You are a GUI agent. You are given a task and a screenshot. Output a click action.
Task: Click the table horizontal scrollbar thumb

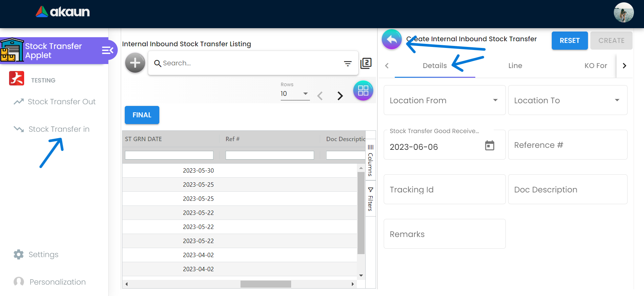coord(266,284)
